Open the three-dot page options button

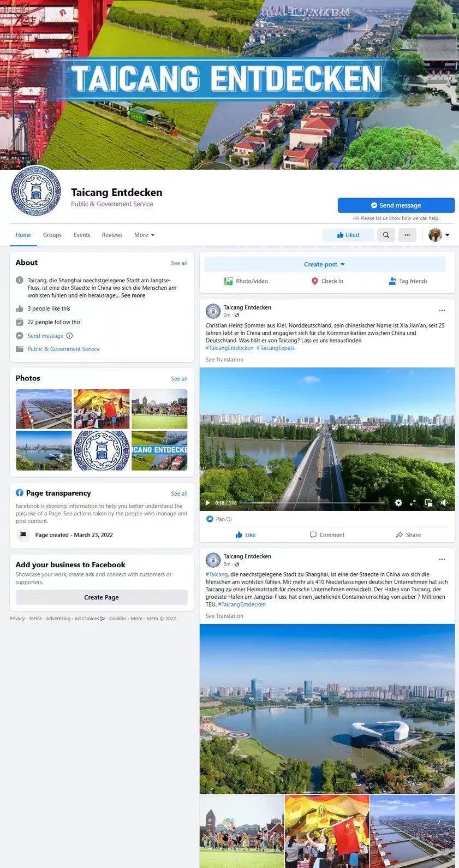point(407,235)
